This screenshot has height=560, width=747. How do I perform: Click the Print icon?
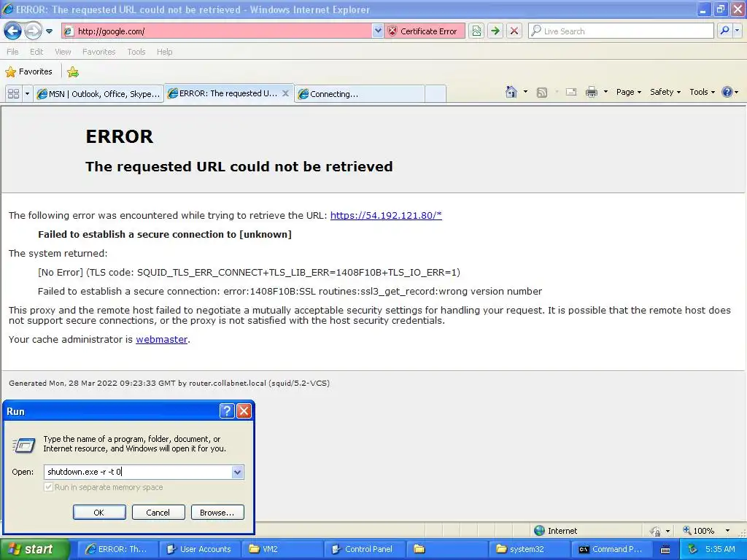[591, 92]
